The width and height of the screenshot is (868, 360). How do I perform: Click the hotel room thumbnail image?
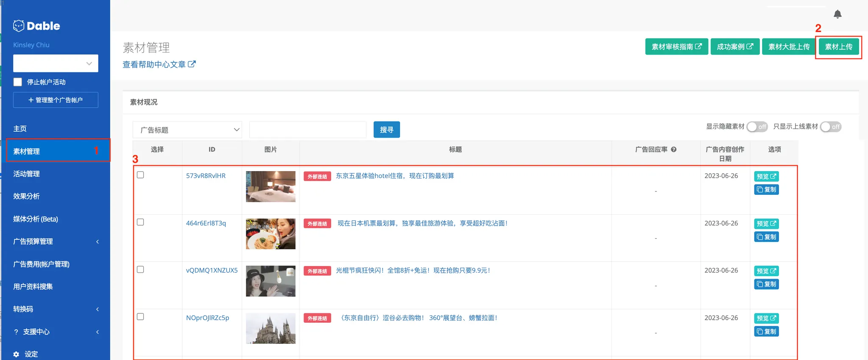pyautogui.click(x=270, y=186)
